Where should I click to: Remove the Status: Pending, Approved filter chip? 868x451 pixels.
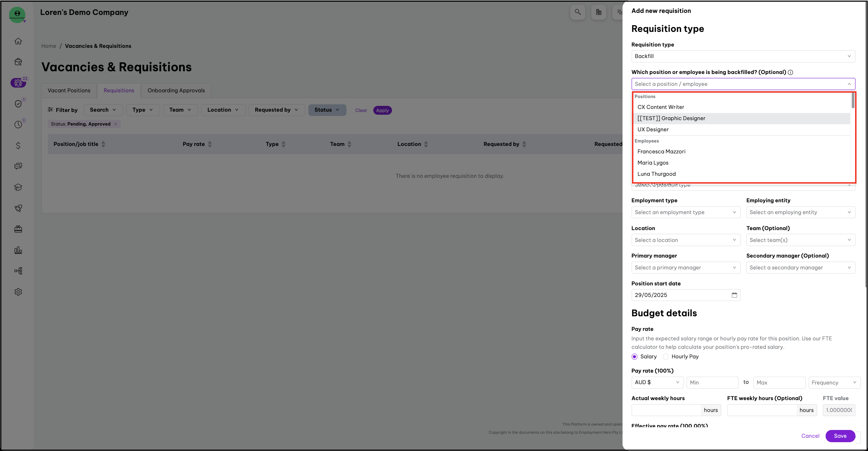[x=116, y=124]
